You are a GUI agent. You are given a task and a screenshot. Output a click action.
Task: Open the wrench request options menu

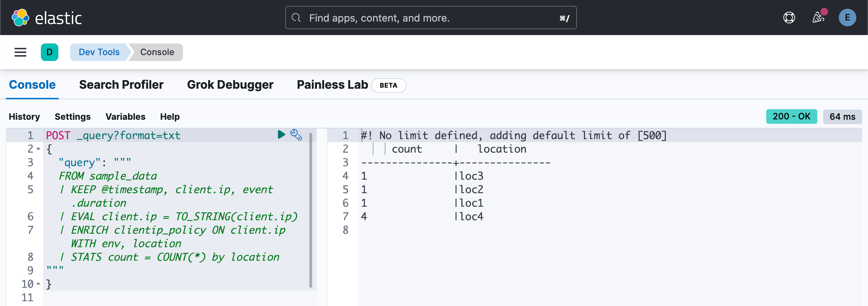296,135
